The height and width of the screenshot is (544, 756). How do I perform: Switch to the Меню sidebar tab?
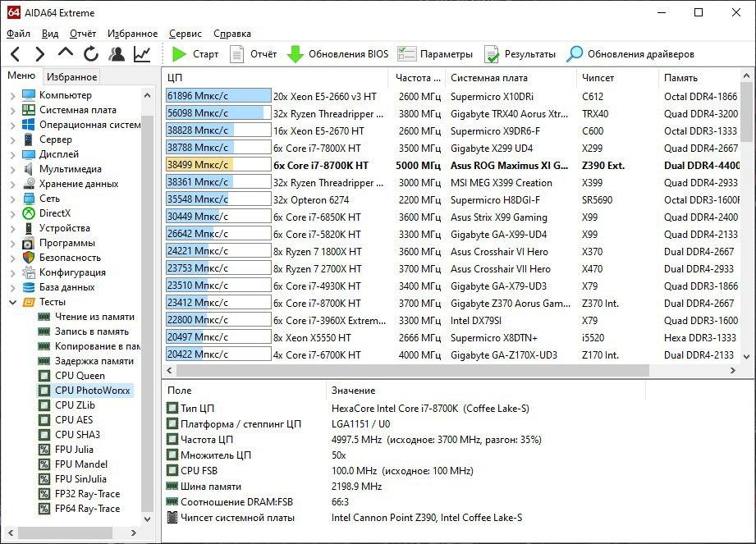(x=21, y=75)
